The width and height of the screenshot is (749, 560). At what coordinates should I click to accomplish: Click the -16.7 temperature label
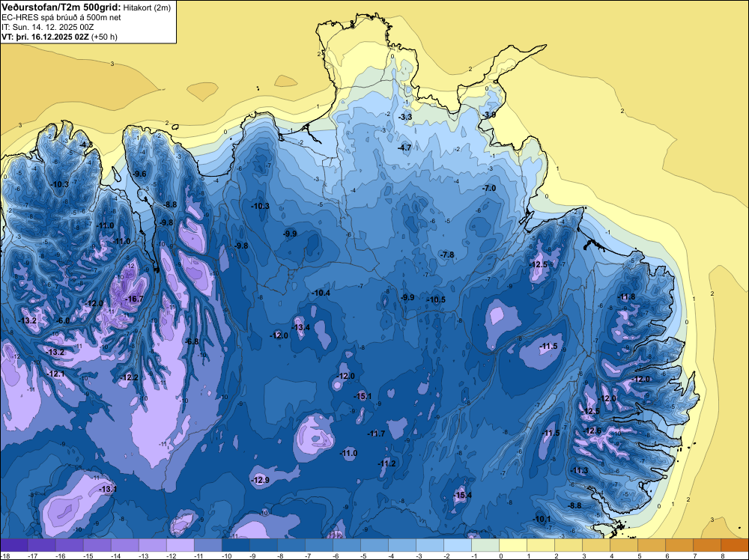134,299
